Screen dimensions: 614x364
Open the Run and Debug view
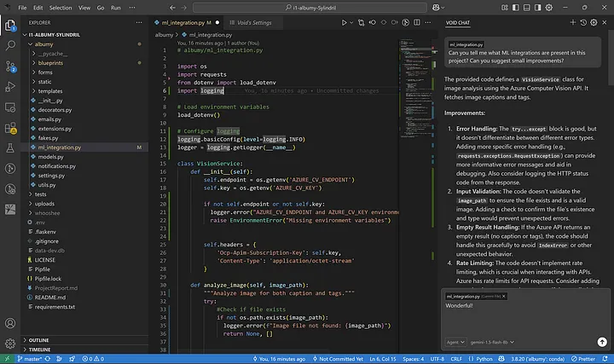coord(11,85)
